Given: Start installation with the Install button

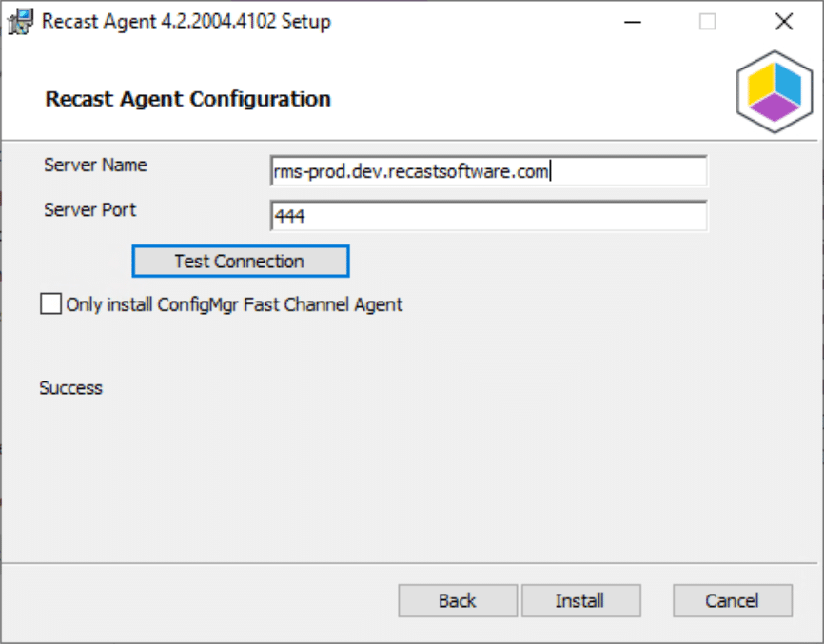Looking at the screenshot, I should tap(579, 600).
